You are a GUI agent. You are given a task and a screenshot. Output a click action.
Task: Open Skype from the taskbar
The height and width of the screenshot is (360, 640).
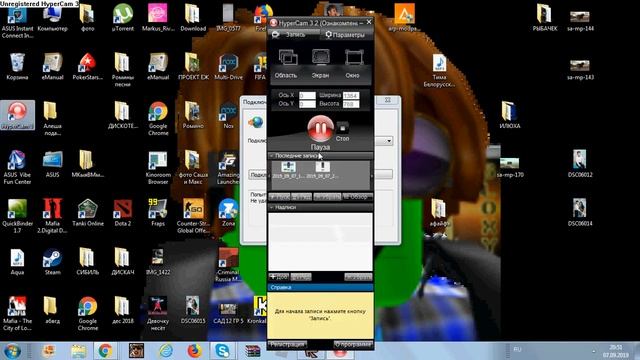pos(222,351)
